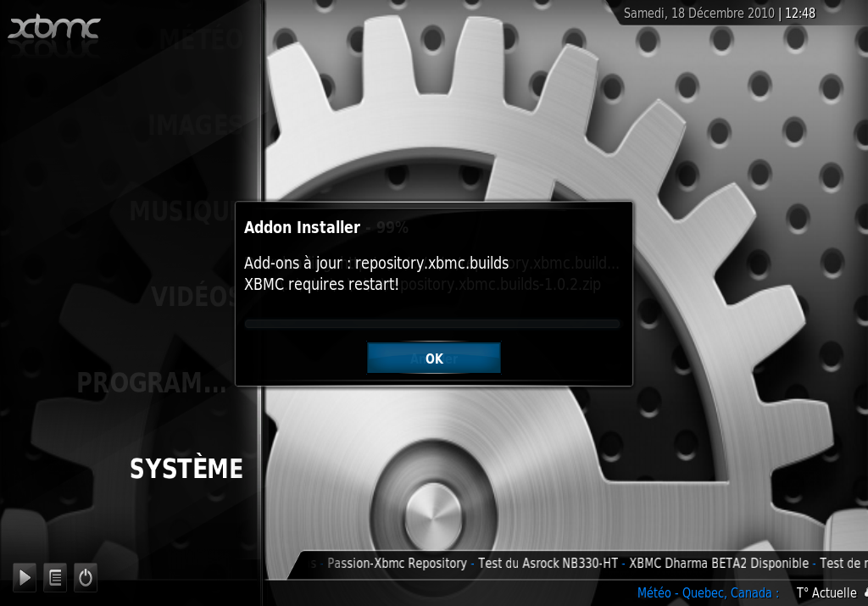
Task: Click the Météo - Quebec, Canada label
Action: click(708, 593)
